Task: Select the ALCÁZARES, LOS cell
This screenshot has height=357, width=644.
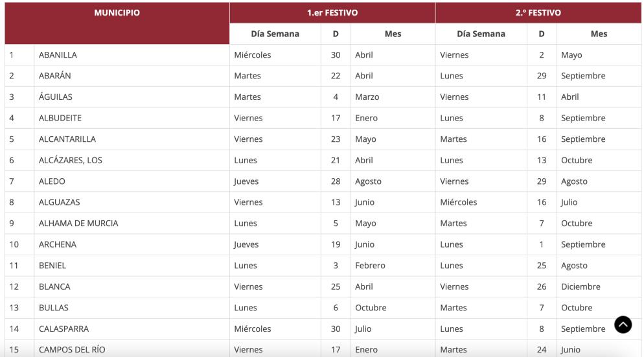Action: [71, 160]
